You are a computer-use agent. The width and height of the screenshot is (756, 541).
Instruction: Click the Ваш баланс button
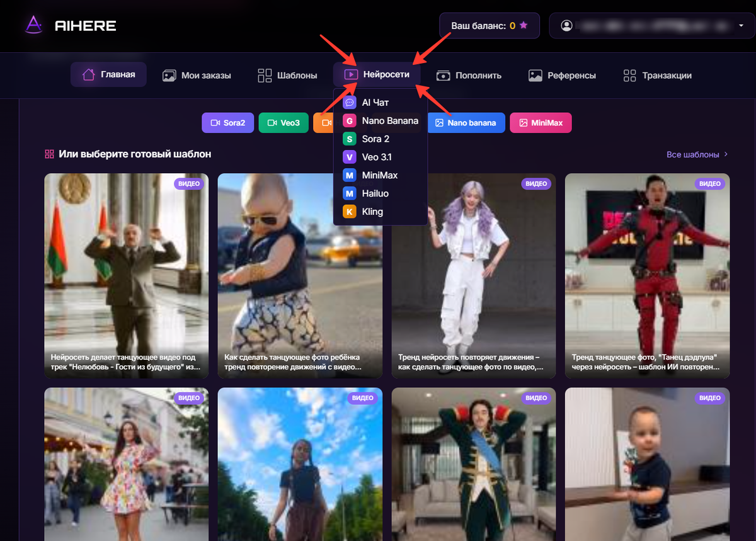pyautogui.click(x=490, y=26)
